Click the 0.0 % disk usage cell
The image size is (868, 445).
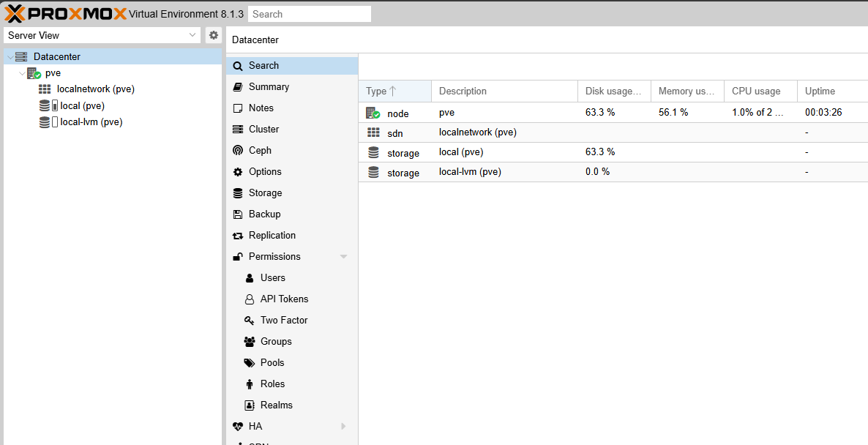pyautogui.click(x=614, y=172)
